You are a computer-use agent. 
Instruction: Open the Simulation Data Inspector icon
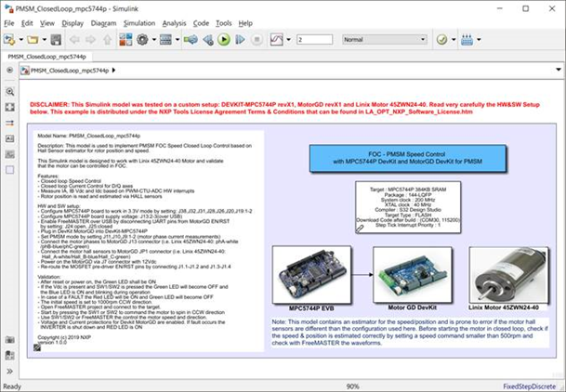click(x=277, y=40)
